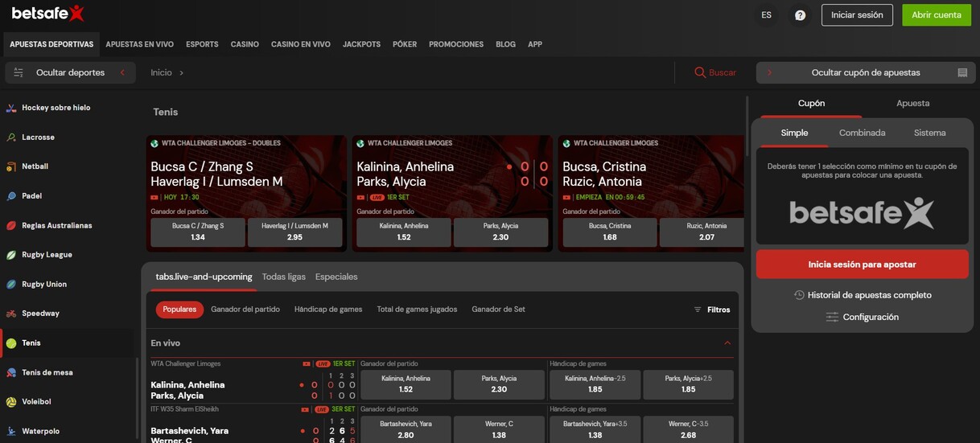Click the Betsafe logo in the header

pyautogui.click(x=47, y=14)
